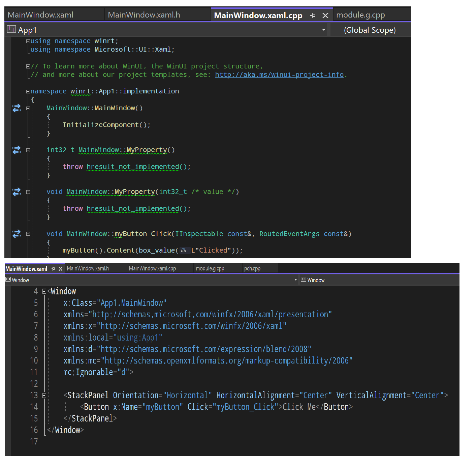The width and height of the screenshot is (476, 465).
Task: Open the left Window element dropdown
Action: click(296, 280)
